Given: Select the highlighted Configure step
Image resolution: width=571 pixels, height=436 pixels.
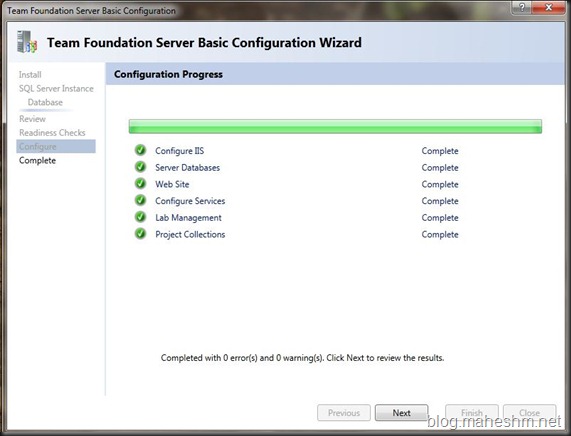Looking at the screenshot, I should (x=56, y=146).
